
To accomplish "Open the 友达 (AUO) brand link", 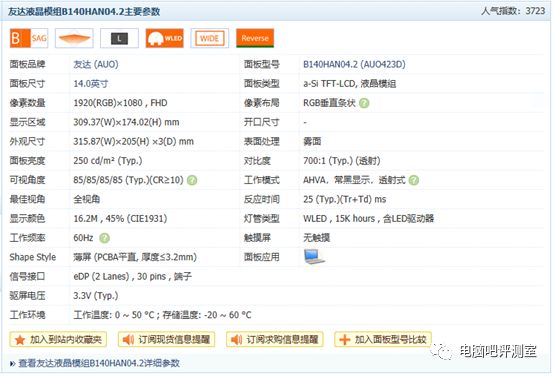I will 96,65.
